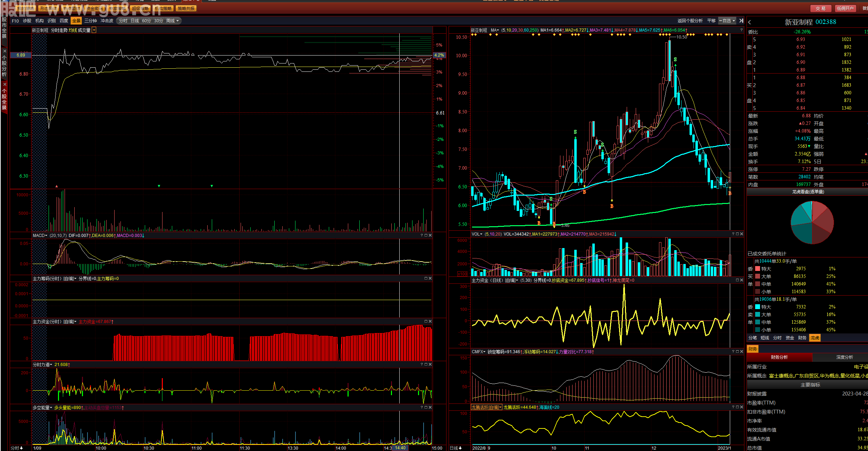Screen dimensions: 868x451
Task: Select the 财务分析 tab
Action: click(779, 357)
